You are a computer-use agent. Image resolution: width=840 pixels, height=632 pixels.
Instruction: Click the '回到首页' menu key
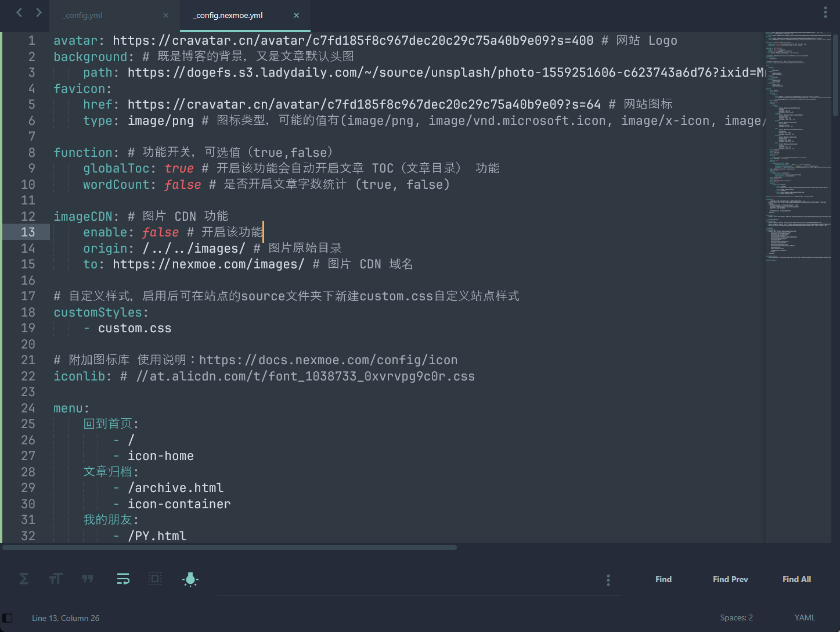[x=108, y=424]
